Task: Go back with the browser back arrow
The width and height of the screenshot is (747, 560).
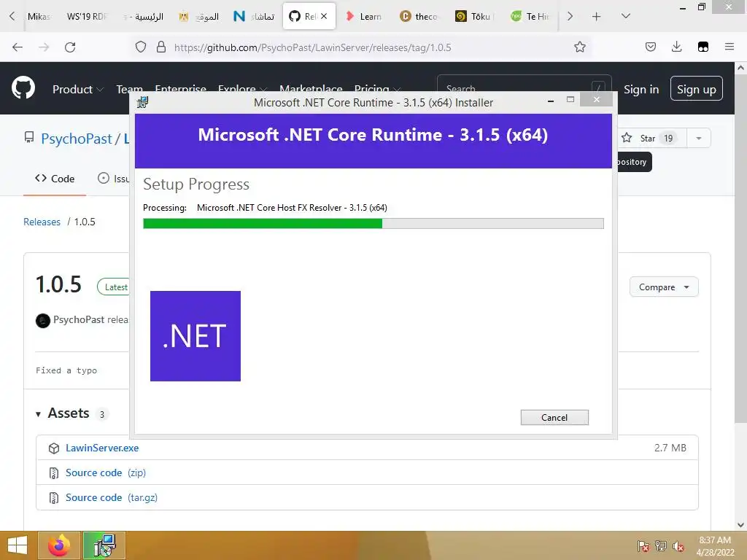Action: click(x=18, y=47)
